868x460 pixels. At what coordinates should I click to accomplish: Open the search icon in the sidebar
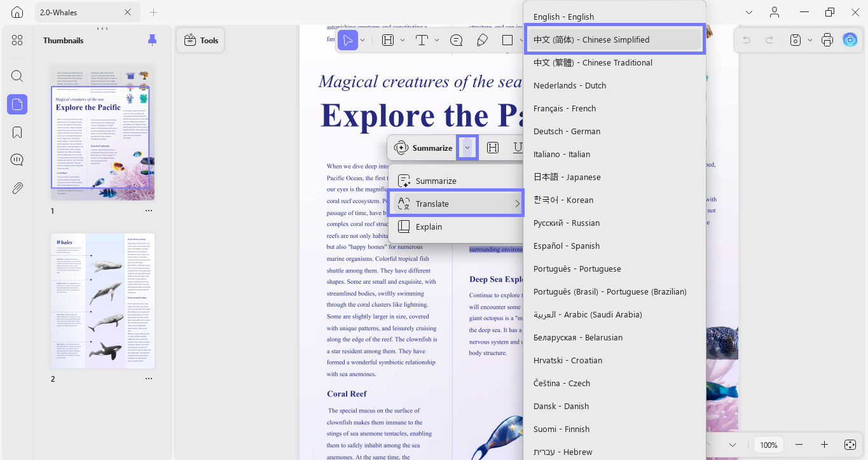[17, 76]
